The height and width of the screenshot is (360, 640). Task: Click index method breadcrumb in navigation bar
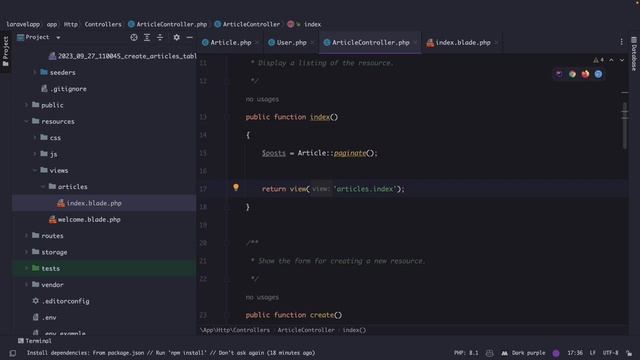tap(304, 24)
